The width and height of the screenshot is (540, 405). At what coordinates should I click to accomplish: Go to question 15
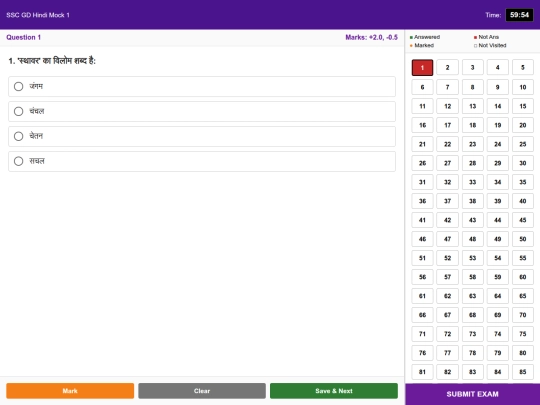pos(523,106)
